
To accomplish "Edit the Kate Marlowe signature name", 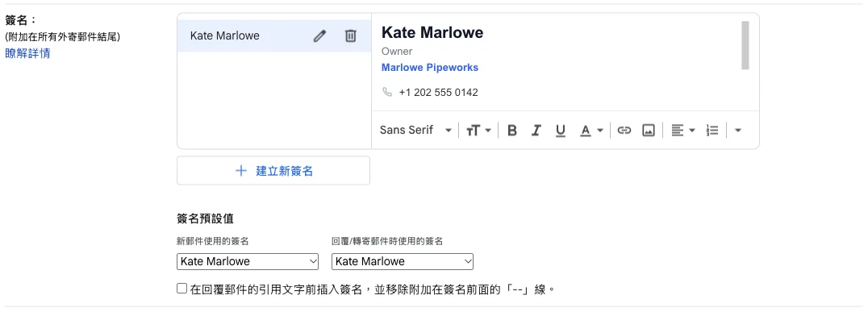I will click(x=319, y=36).
